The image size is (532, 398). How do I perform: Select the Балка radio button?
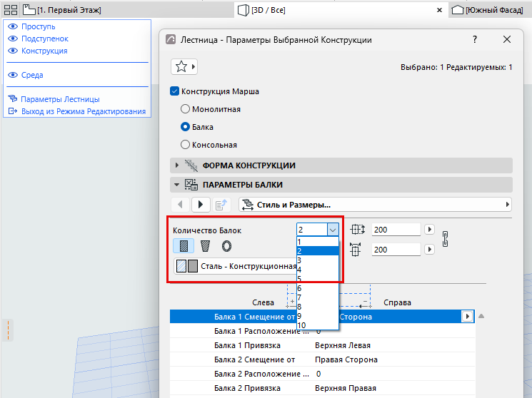click(185, 127)
